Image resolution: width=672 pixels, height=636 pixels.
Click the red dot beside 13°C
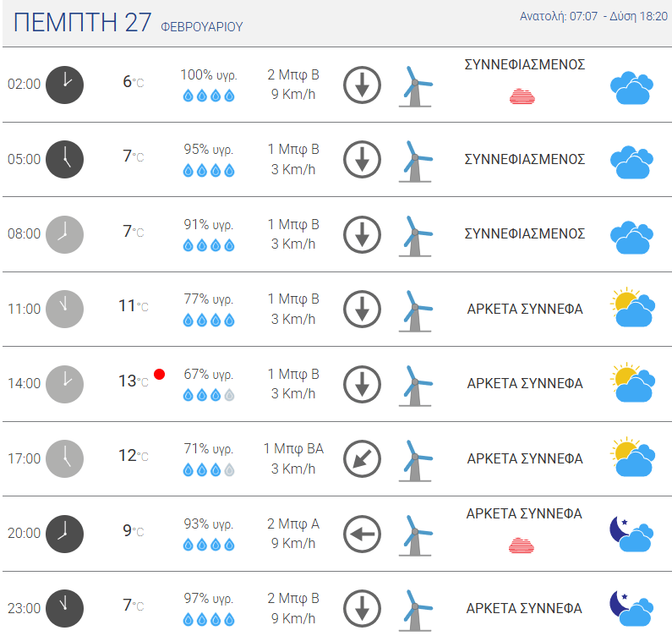160,375
